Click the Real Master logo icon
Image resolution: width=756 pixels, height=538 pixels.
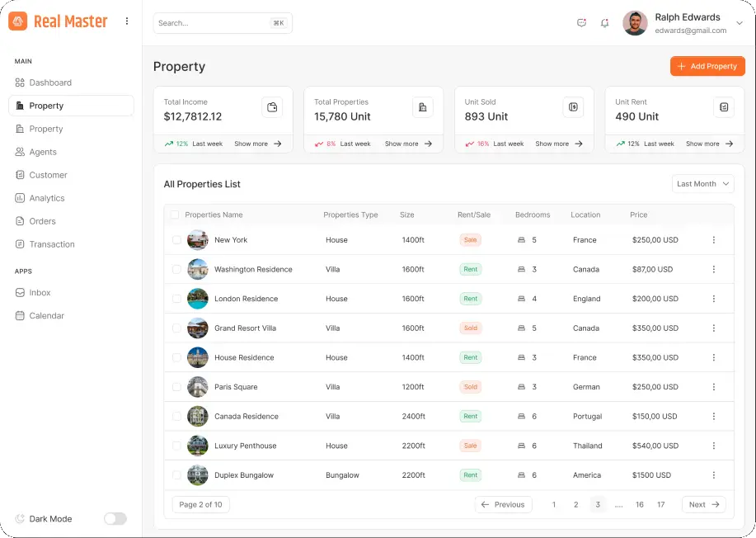[x=18, y=21]
